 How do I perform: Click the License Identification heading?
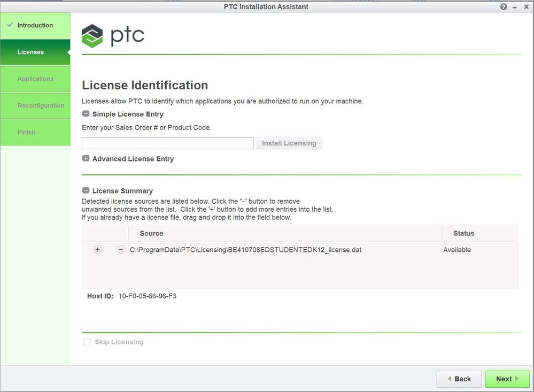click(145, 85)
